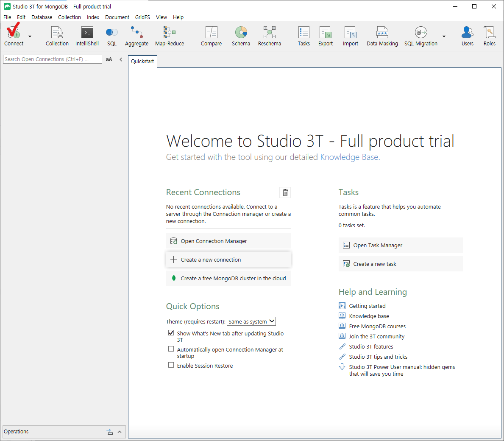Image resolution: width=504 pixels, height=441 pixels.
Task: Enable Automatically open Connection Manager at startup
Action: pos(171,349)
